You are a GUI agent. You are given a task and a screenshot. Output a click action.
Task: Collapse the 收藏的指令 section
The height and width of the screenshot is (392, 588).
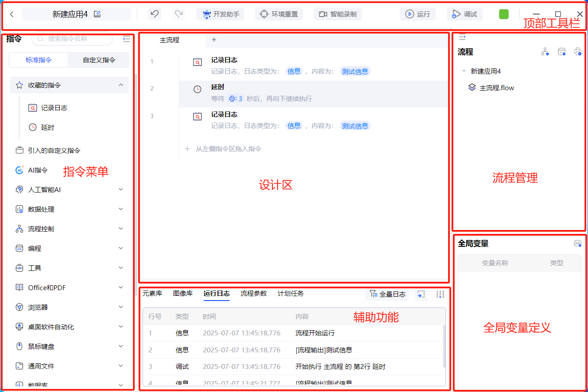tap(121, 85)
